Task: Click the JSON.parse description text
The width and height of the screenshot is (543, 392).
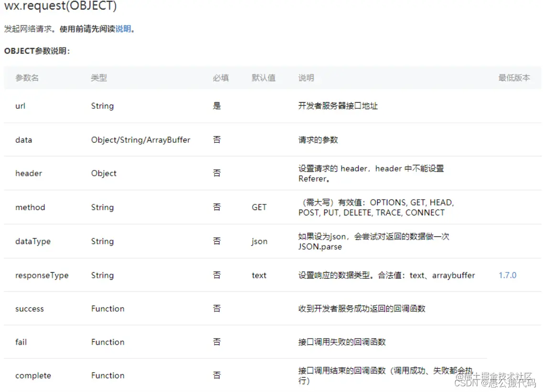Action: pyautogui.click(x=373, y=242)
